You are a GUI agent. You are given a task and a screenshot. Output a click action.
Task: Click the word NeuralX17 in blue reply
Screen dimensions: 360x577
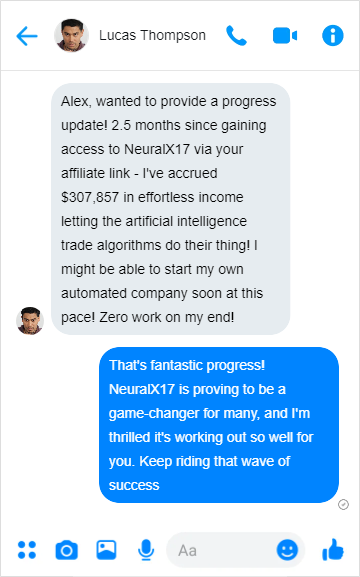point(142,389)
